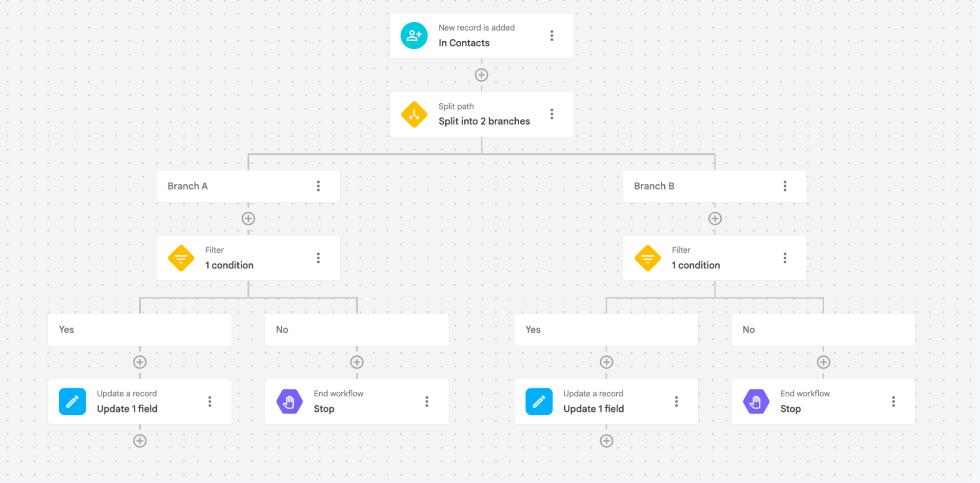
Task: Select the pencil icon on Branch A's Update step
Action: (x=72, y=401)
